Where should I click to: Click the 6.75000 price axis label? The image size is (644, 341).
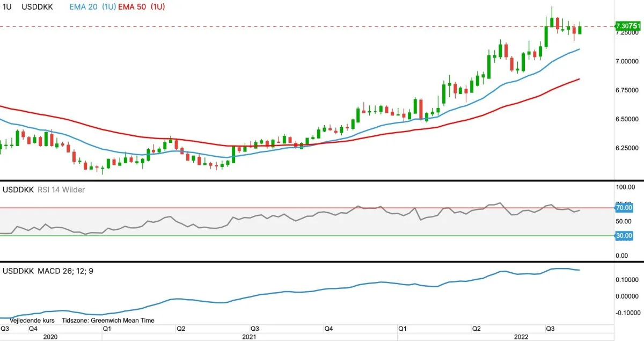click(627, 90)
